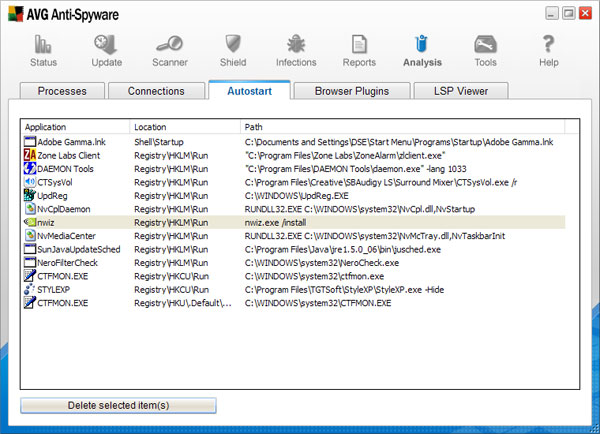Select the NeroFilterCheck entry name
600x434 pixels.
67,263
